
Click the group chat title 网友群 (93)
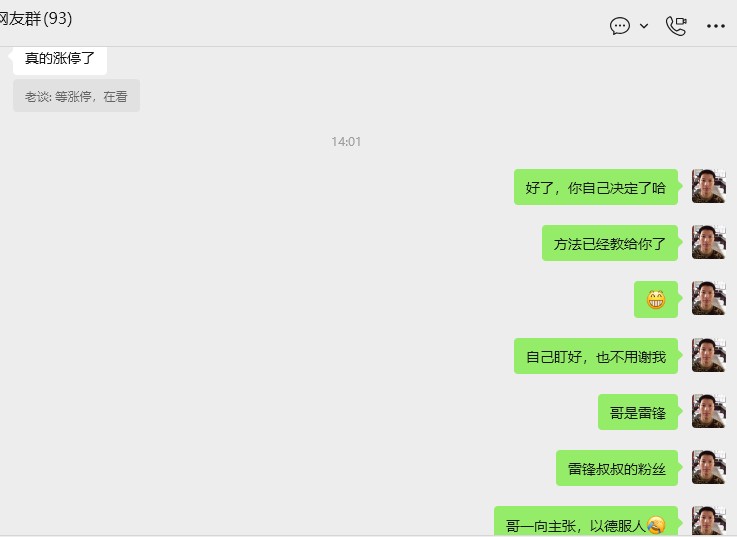pos(36,19)
